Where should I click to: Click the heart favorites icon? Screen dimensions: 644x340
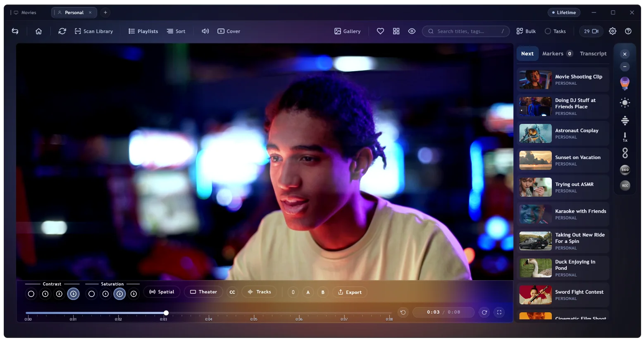point(380,31)
